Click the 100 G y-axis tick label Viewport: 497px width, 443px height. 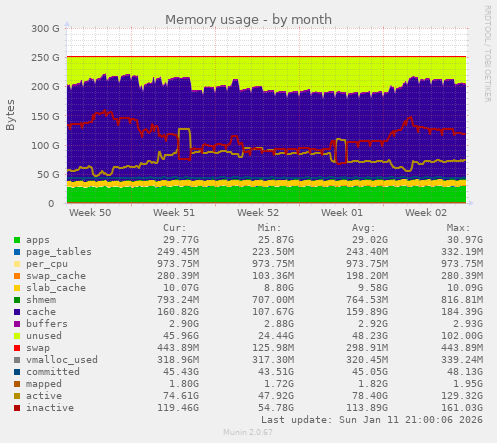coord(45,145)
